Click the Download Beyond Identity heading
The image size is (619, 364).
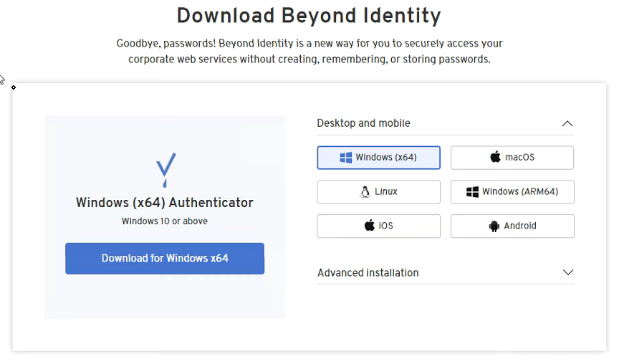point(309,15)
